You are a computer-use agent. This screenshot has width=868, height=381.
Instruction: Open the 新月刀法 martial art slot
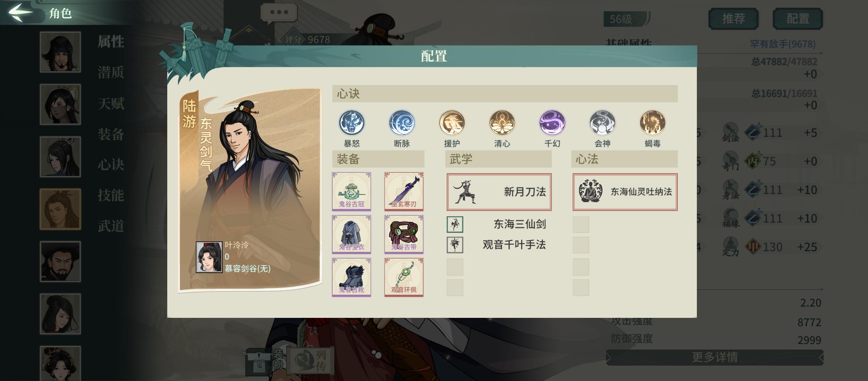pyautogui.click(x=499, y=192)
